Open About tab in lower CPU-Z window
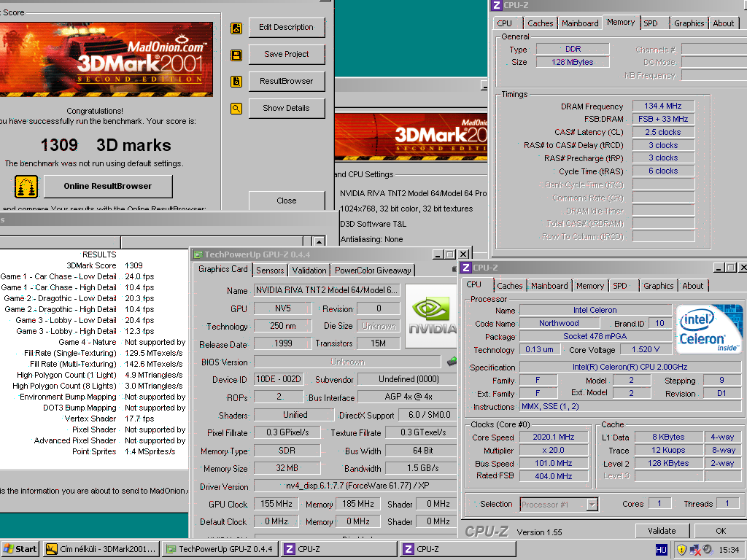 (693, 286)
